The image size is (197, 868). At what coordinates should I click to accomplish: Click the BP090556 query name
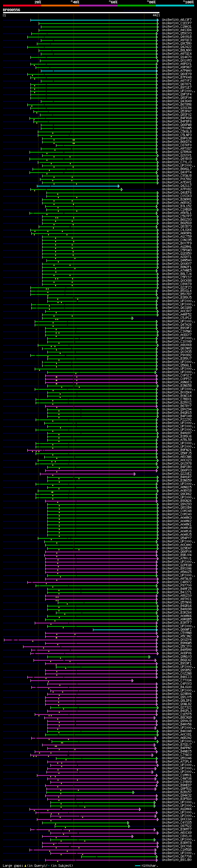pyautogui.click(x=11, y=10)
